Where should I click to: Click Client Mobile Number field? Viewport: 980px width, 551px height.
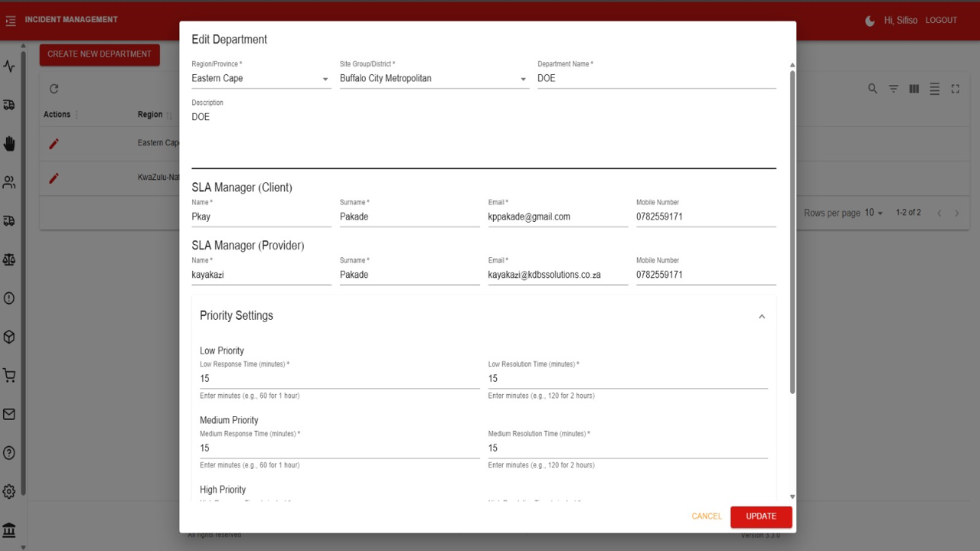pyautogui.click(x=706, y=217)
